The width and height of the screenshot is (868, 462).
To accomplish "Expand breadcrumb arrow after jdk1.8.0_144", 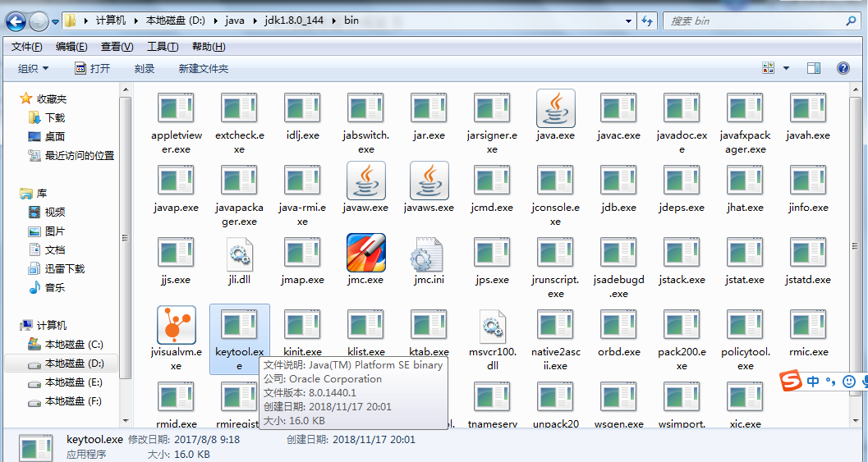I will [x=333, y=21].
